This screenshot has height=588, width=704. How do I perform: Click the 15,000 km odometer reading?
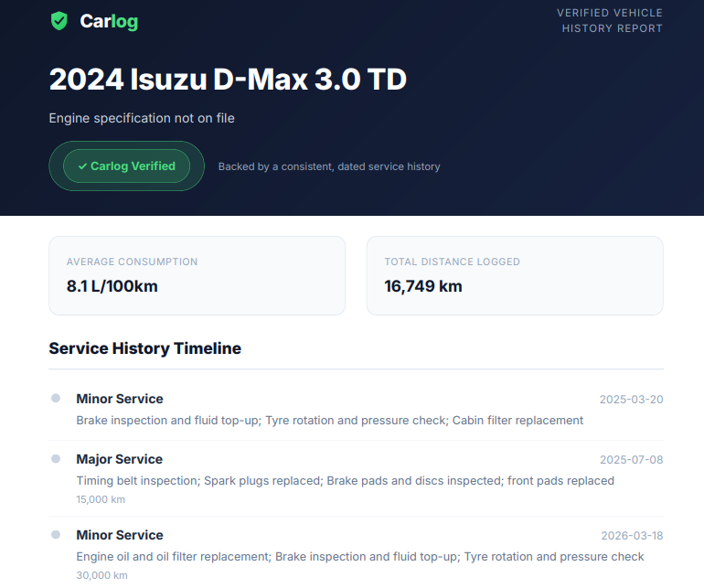[x=101, y=499]
